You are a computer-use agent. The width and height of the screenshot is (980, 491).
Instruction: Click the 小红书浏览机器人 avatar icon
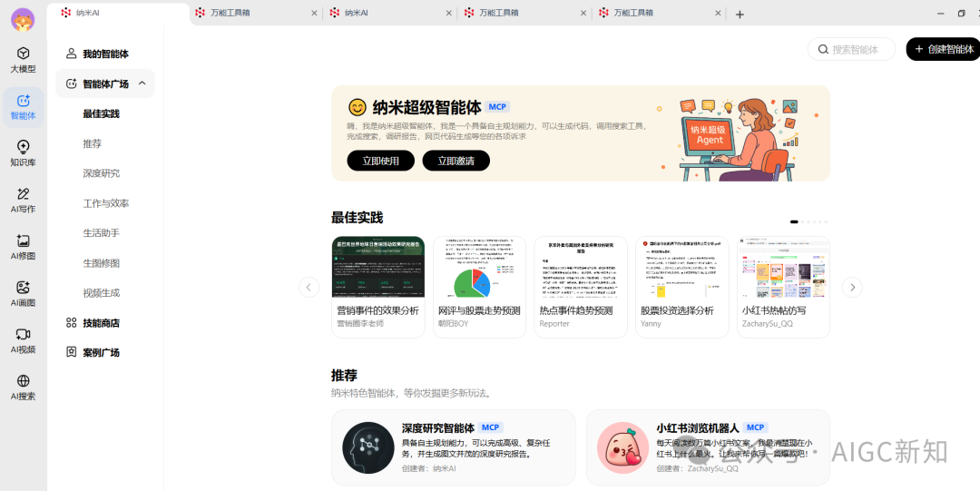pyautogui.click(x=622, y=447)
